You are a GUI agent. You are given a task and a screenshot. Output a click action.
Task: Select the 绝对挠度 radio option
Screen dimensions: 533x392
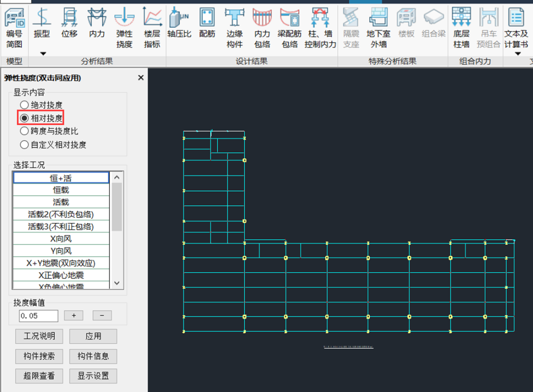click(x=41, y=105)
